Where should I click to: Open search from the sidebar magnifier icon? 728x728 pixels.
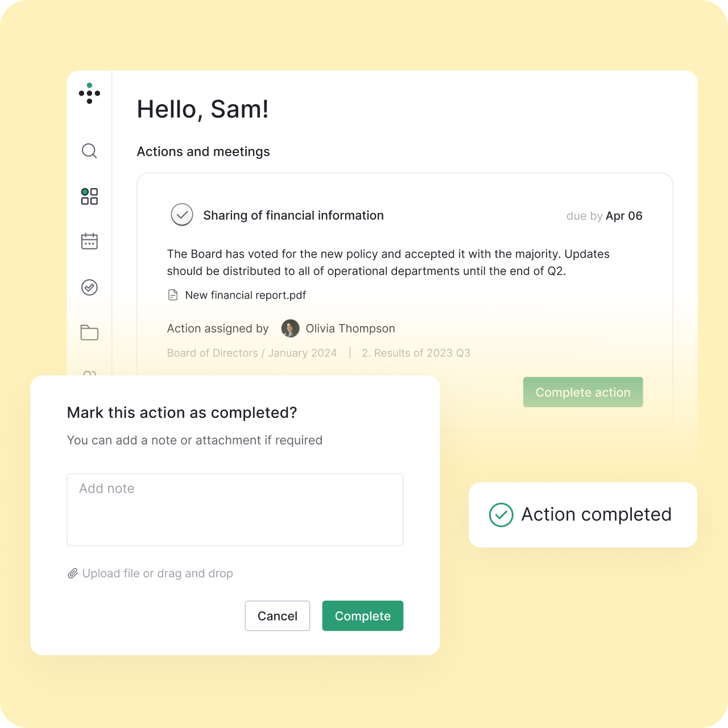pos(89,151)
